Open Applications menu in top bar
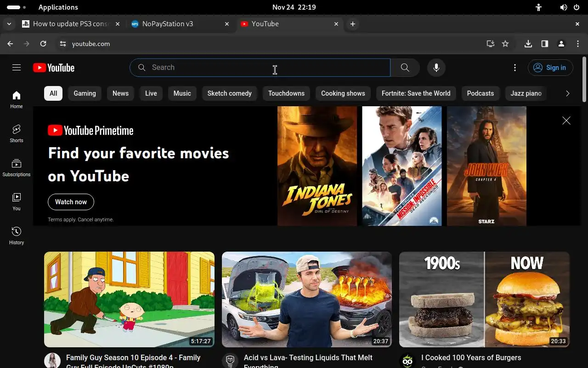 pyautogui.click(x=58, y=7)
